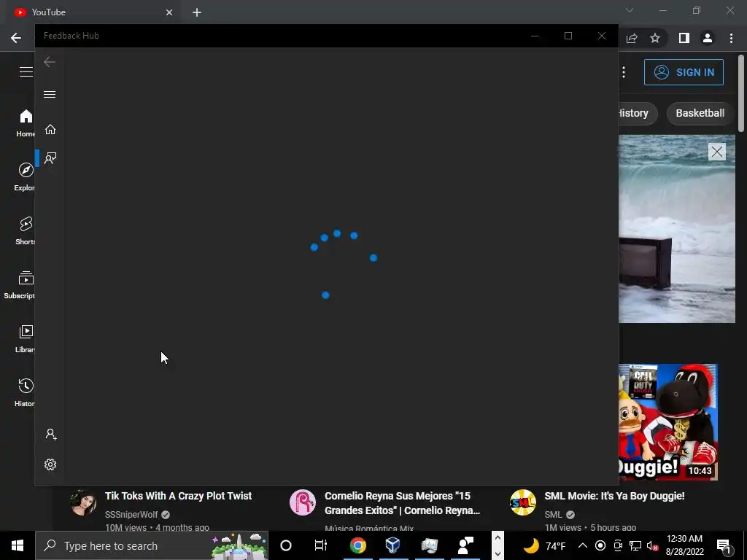
Task: Open YouTube Explore section
Action: click(25, 176)
